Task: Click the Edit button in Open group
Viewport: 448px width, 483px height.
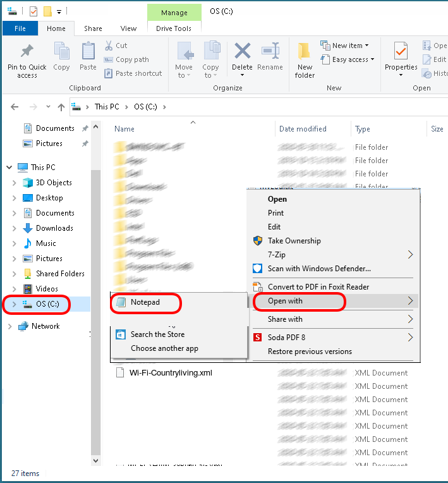Action: [435, 59]
